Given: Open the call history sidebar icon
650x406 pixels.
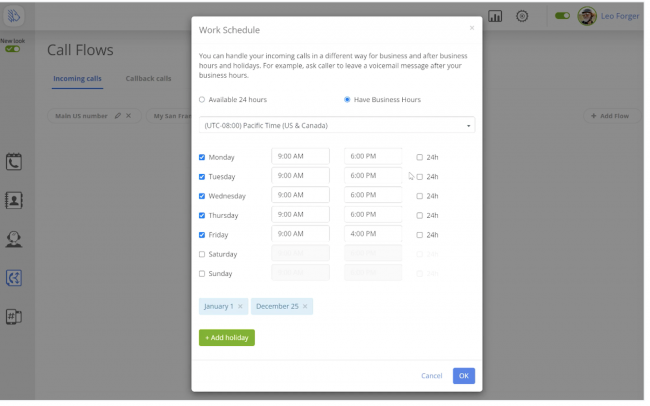Looking at the screenshot, I should tap(14, 162).
